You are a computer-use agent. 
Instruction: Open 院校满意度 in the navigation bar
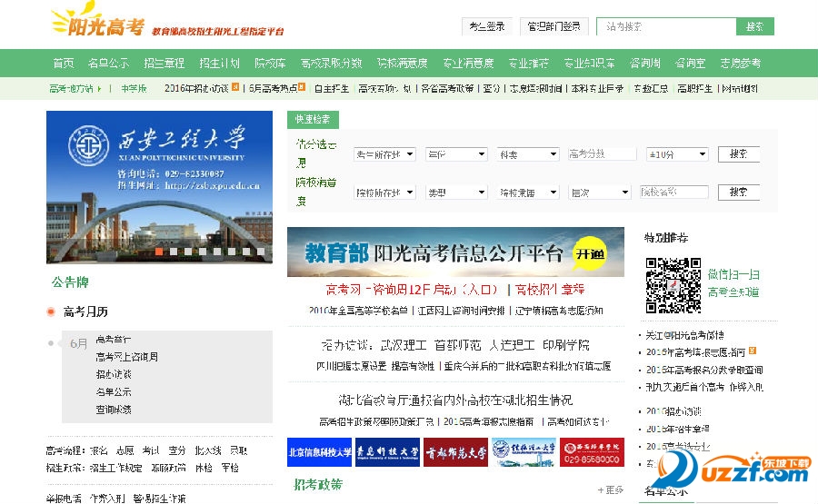[403, 63]
